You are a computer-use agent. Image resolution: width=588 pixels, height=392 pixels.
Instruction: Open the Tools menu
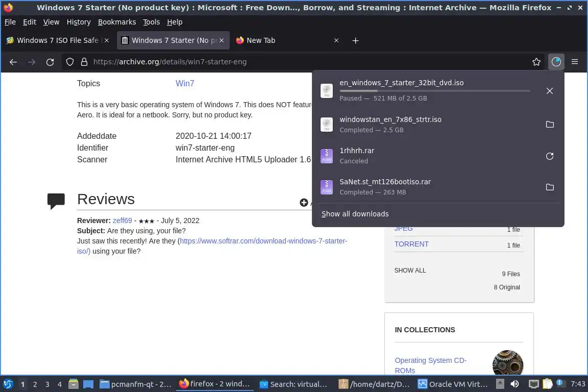point(152,22)
